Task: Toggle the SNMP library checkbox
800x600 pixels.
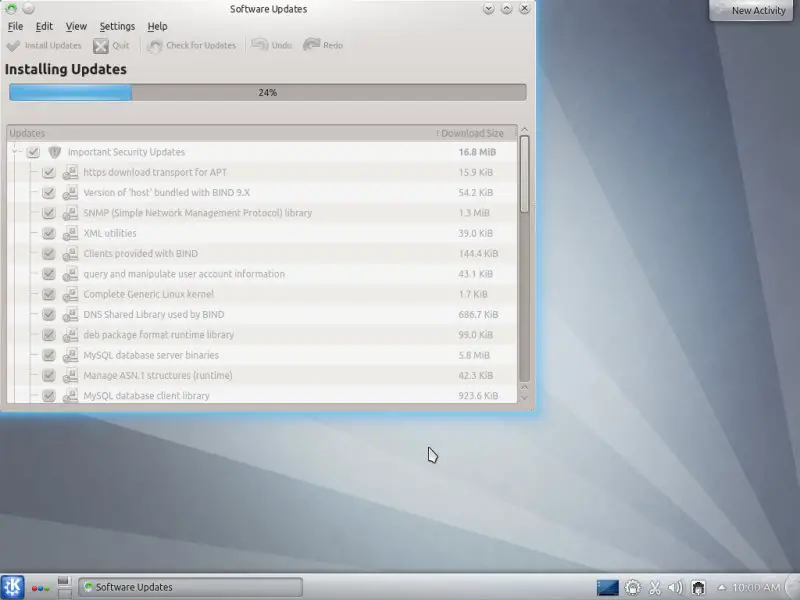Action: [x=48, y=213]
